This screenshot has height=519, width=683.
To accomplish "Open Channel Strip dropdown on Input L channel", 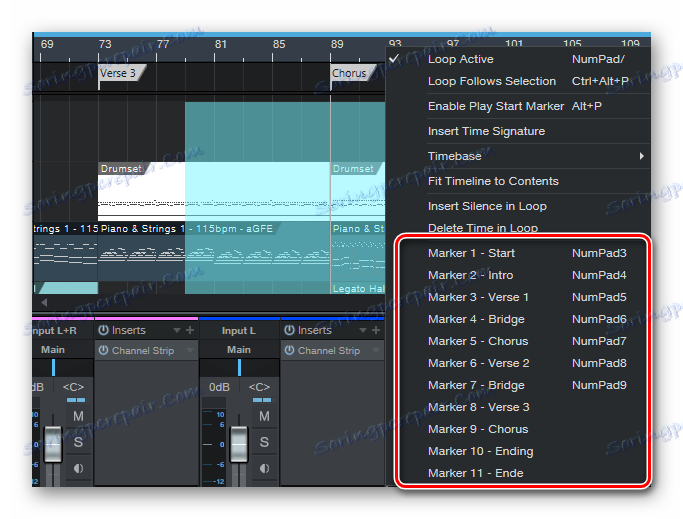I will tap(376, 350).
